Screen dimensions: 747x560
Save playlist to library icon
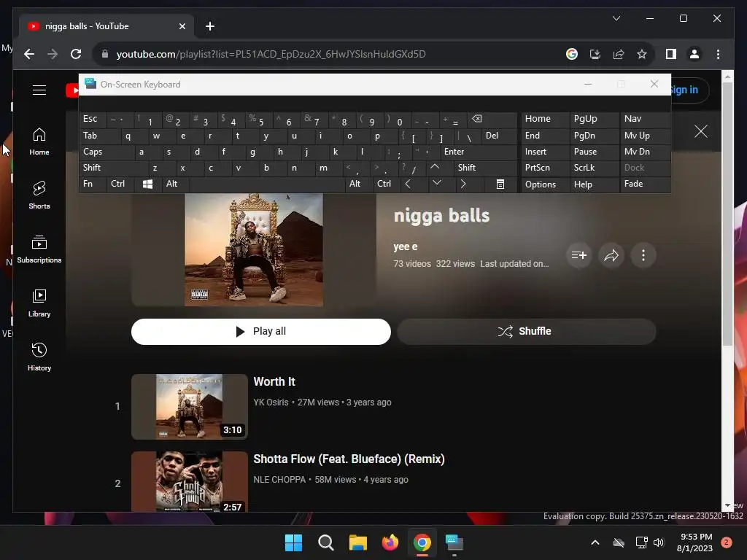[x=578, y=255]
